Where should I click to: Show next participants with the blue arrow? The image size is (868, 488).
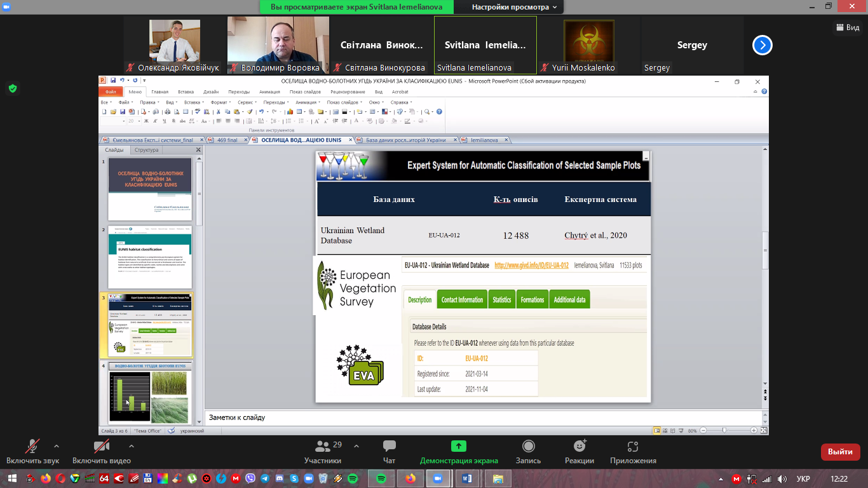point(762,45)
